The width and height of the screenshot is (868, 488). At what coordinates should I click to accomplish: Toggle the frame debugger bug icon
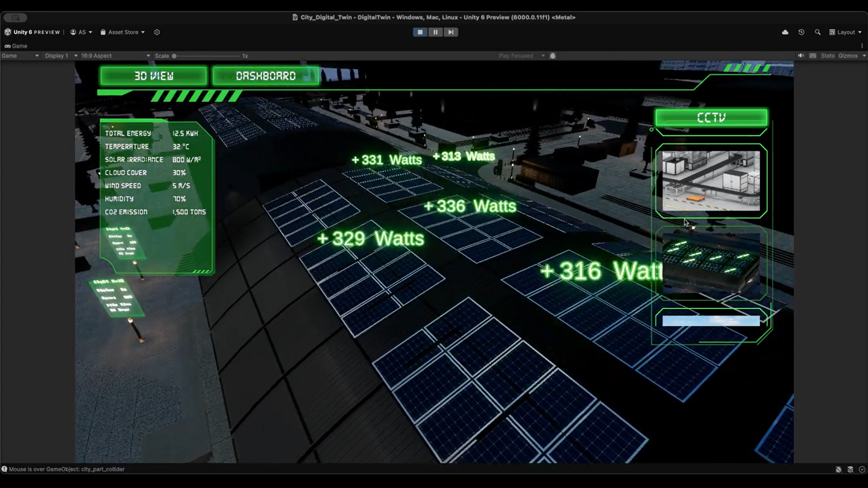(x=553, y=56)
